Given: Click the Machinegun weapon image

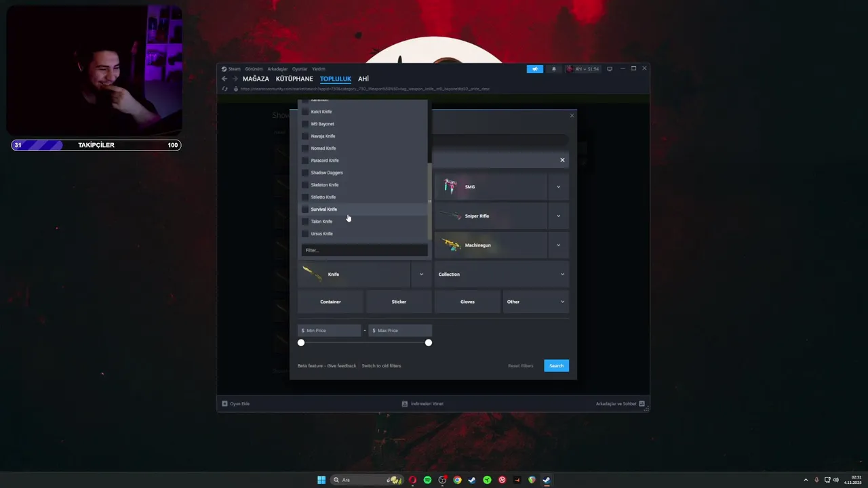Looking at the screenshot, I should [452, 245].
